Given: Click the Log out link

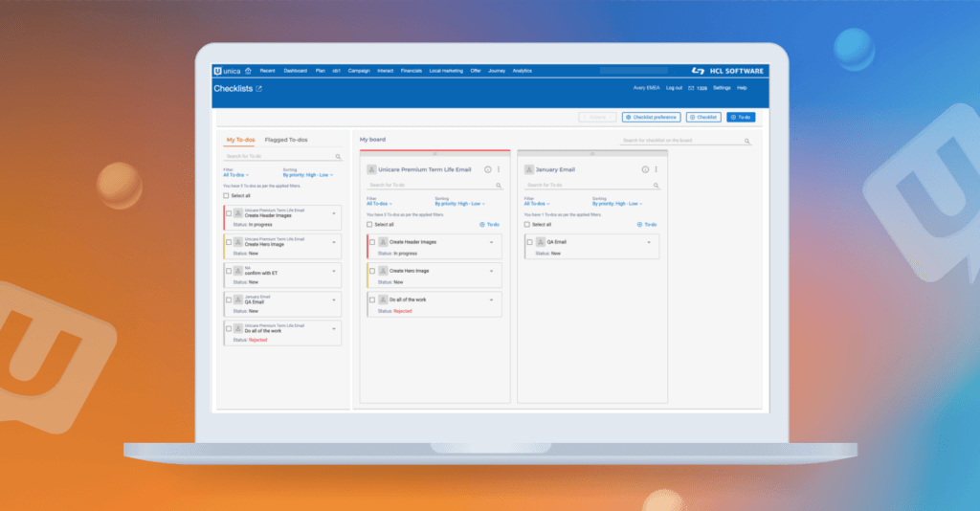Looking at the screenshot, I should click(x=674, y=88).
